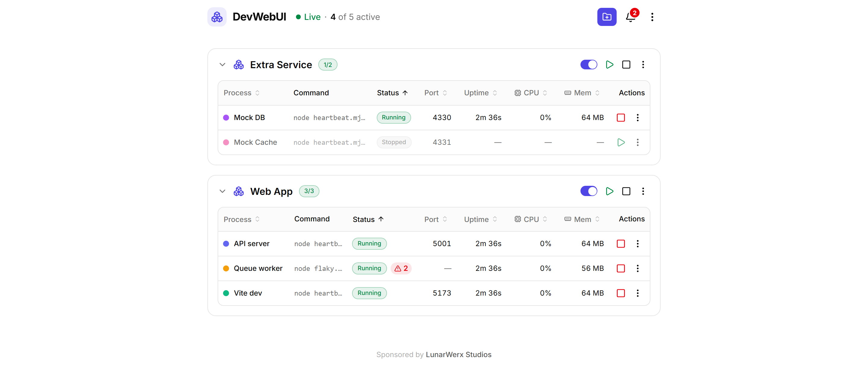Click the Queue worker warning badge
The image size is (868, 374).
(x=401, y=268)
